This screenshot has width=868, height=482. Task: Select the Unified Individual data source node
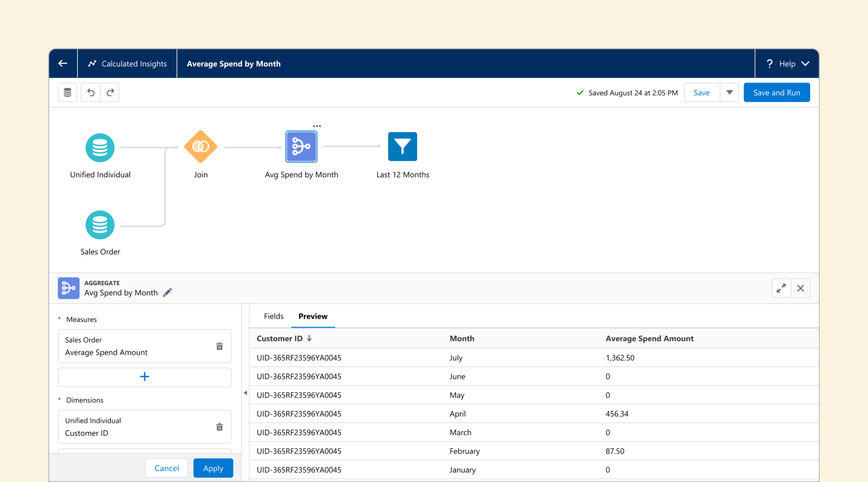pos(100,147)
